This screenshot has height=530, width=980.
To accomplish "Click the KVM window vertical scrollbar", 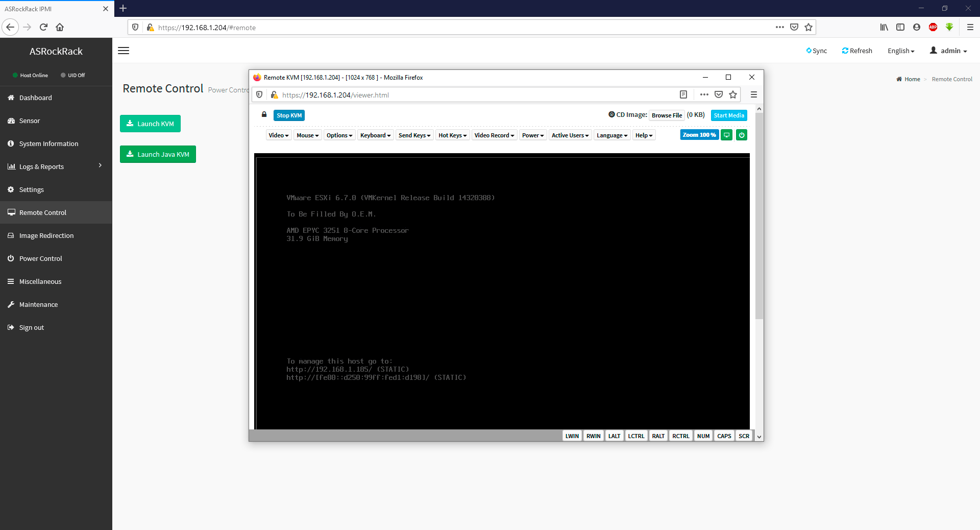I will [x=759, y=215].
